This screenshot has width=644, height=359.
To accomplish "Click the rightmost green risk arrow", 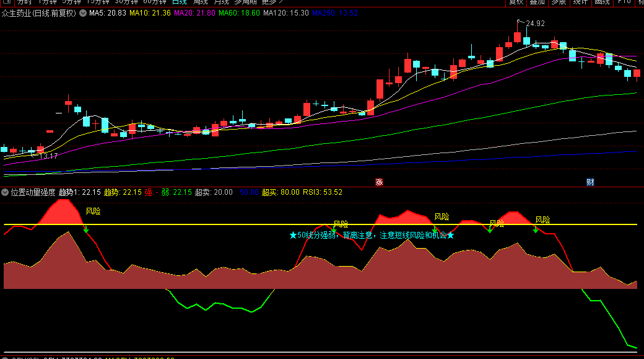I will (x=536, y=230).
